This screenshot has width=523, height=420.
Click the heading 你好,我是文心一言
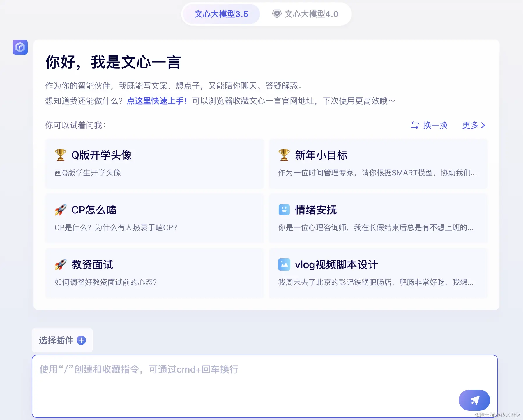pos(113,62)
